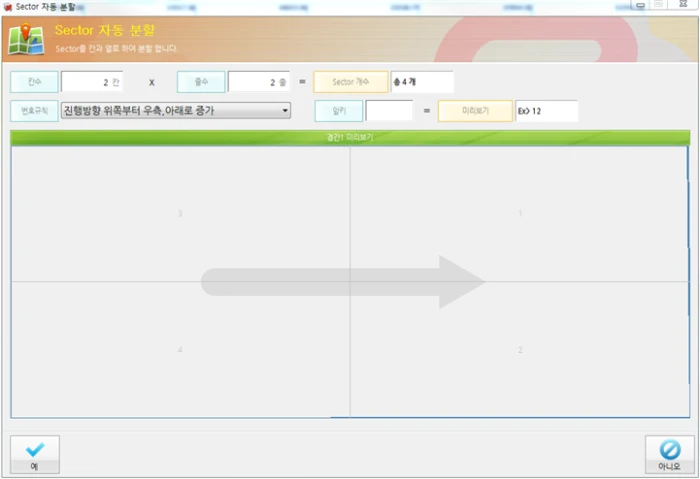
Task: Click the 칸수 label box
Action: point(34,82)
